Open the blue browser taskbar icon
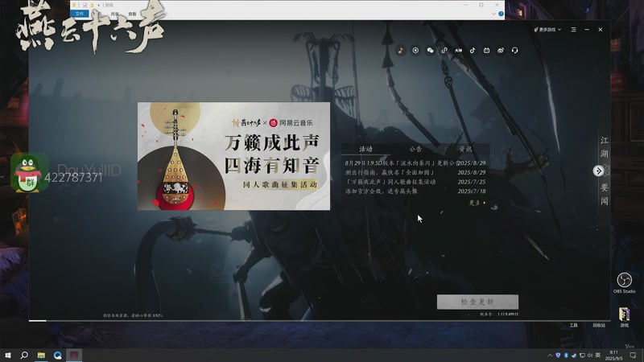 pos(57,355)
